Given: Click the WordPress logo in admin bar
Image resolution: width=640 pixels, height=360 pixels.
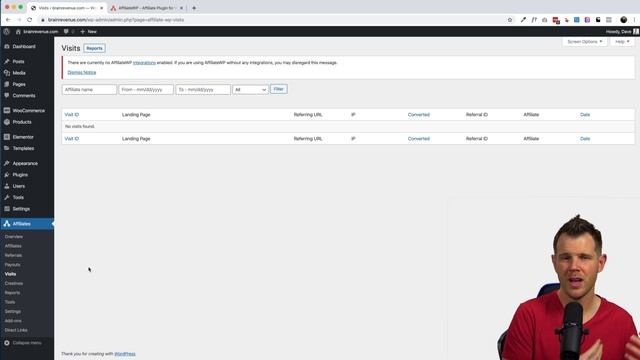Looking at the screenshot, I should point(7,31).
